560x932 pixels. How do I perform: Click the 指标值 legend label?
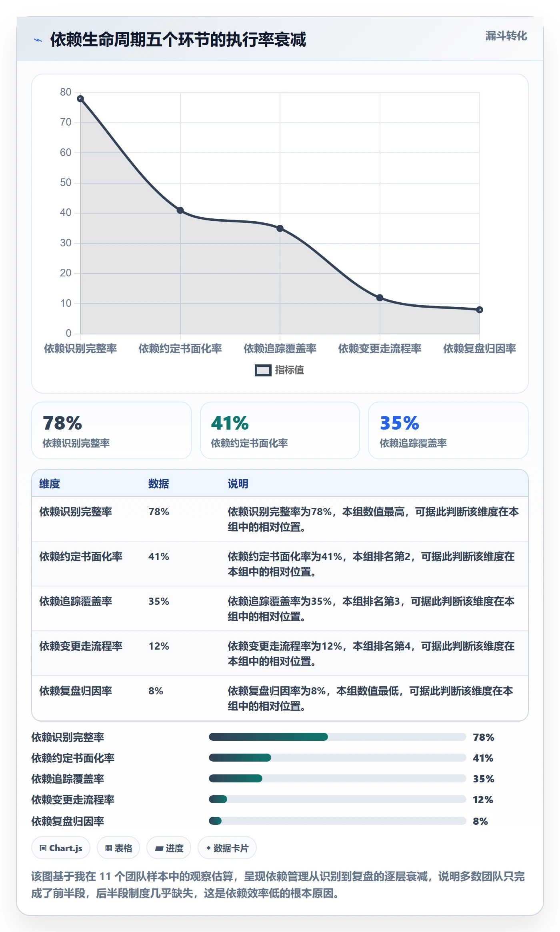pos(289,370)
